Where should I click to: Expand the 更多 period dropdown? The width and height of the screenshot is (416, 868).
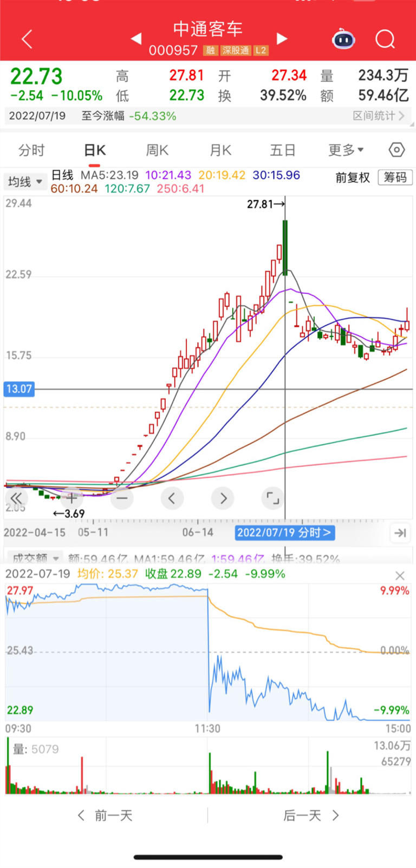click(346, 150)
